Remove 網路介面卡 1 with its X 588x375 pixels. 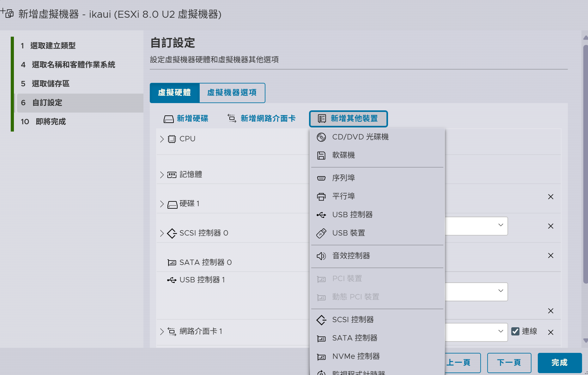pos(551,332)
